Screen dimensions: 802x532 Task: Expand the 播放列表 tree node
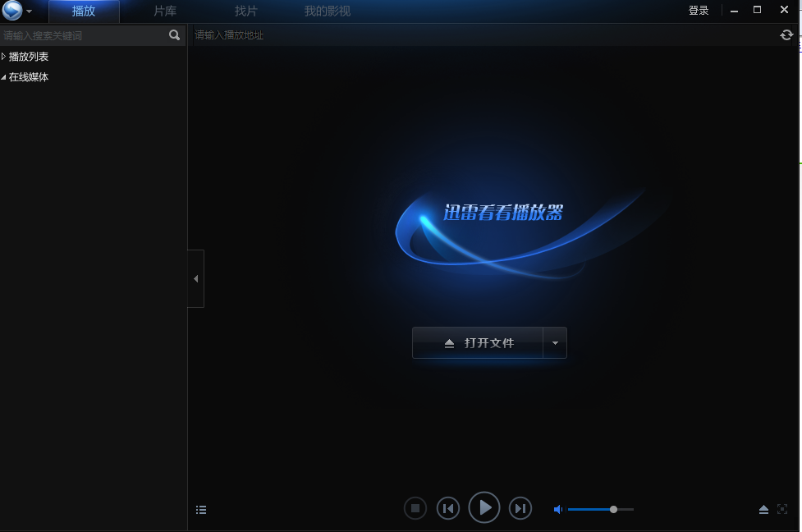(x=4, y=57)
